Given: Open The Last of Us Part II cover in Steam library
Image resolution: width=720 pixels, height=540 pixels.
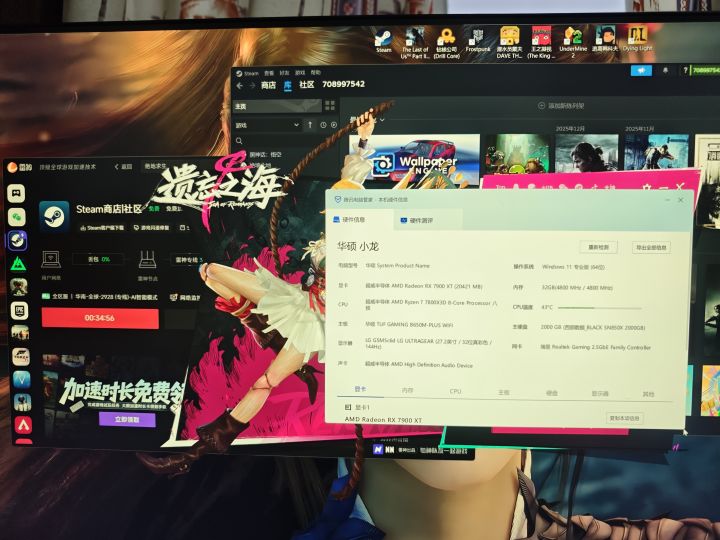Looking at the screenshot, I should pos(586,154).
